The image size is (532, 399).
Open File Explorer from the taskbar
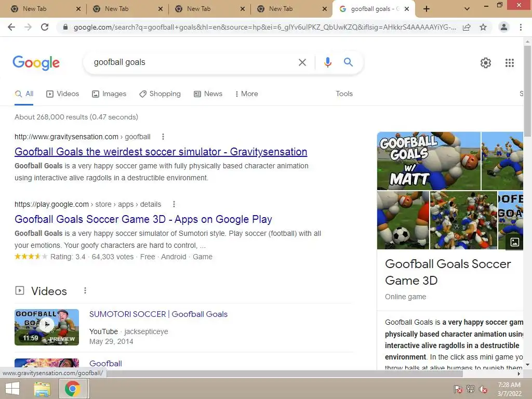pyautogui.click(x=42, y=389)
